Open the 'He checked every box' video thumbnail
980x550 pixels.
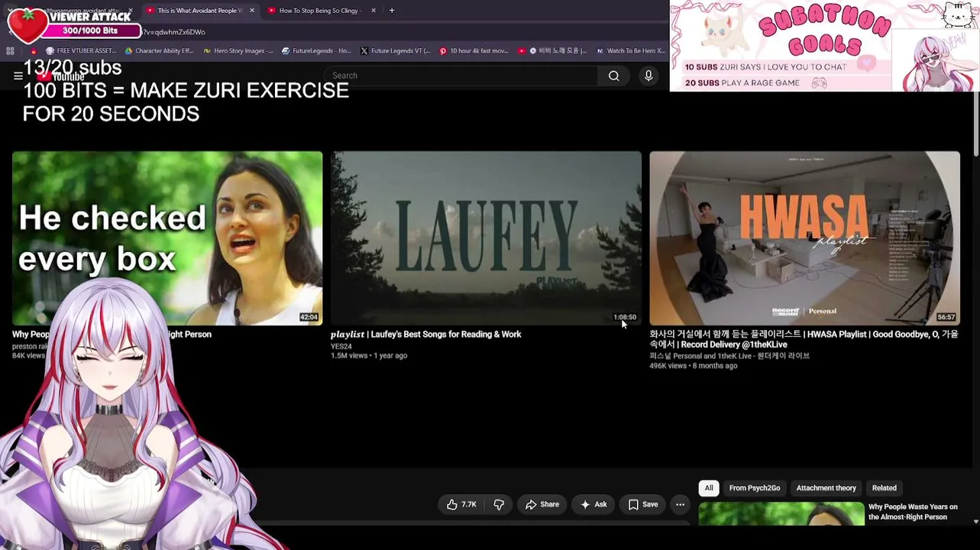(167, 238)
